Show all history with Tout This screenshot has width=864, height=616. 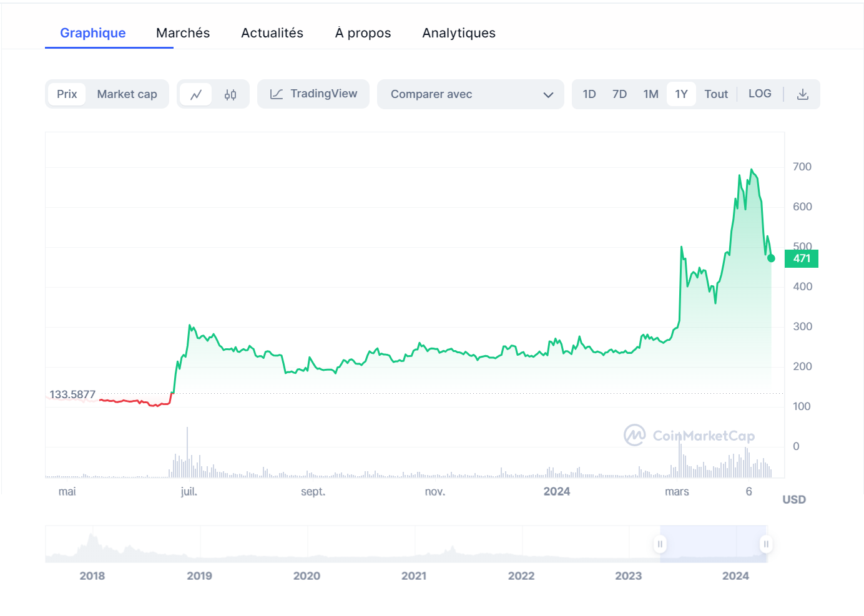pyautogui.click(x=716, y=94)
